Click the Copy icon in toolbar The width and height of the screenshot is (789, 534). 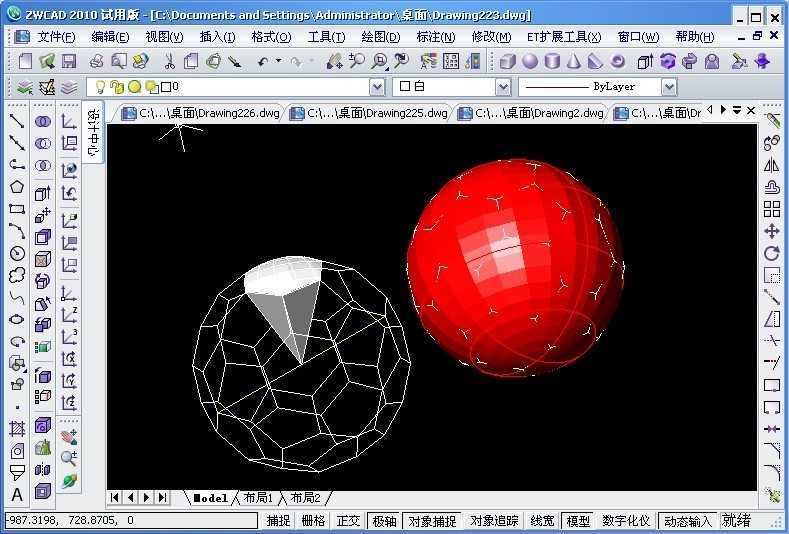[x=191, y=61]
